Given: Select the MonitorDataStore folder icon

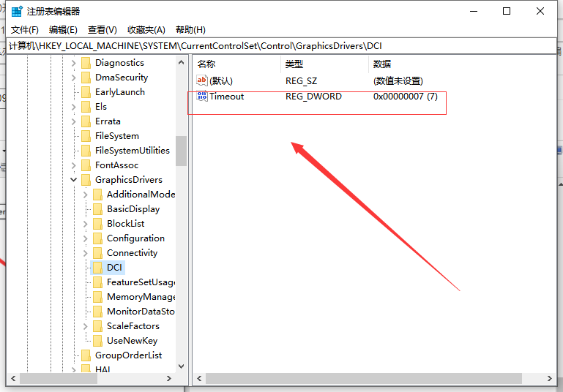Looking at the screenshot, I should click(x=97, y=312).
